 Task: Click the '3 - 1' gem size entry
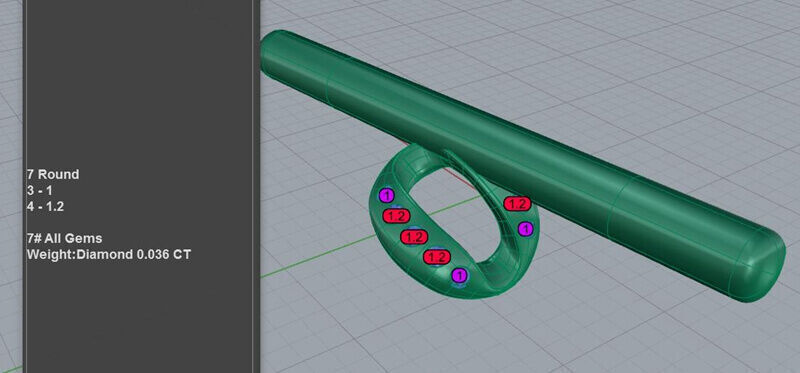click(40, 191)
